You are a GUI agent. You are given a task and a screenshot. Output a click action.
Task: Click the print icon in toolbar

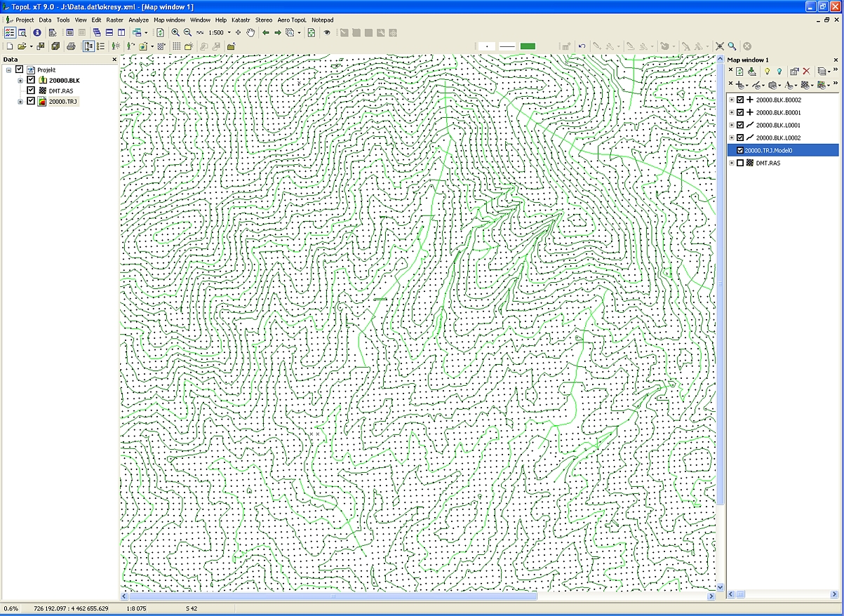tap(71, 46)
